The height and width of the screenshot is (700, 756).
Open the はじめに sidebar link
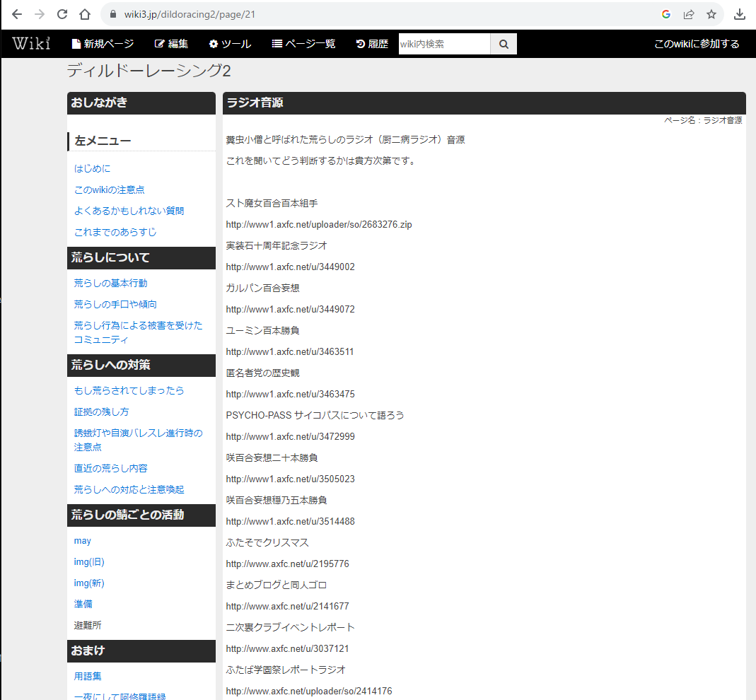(x=93, y=168)
